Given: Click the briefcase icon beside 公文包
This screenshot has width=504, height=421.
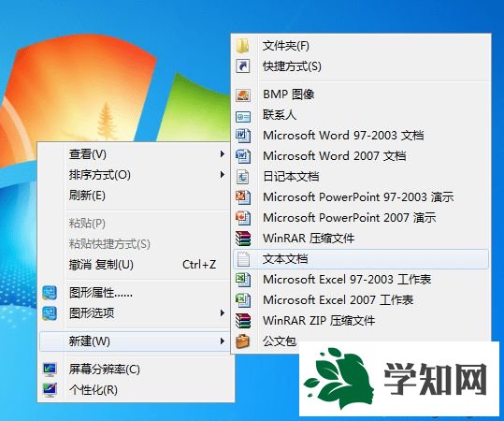Looking at the screenshot, I should 243,341.
